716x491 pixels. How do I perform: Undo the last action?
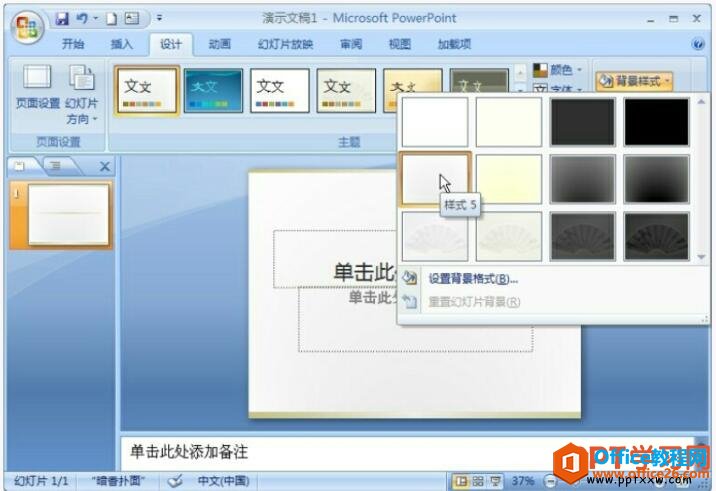[x=82, y=18]
